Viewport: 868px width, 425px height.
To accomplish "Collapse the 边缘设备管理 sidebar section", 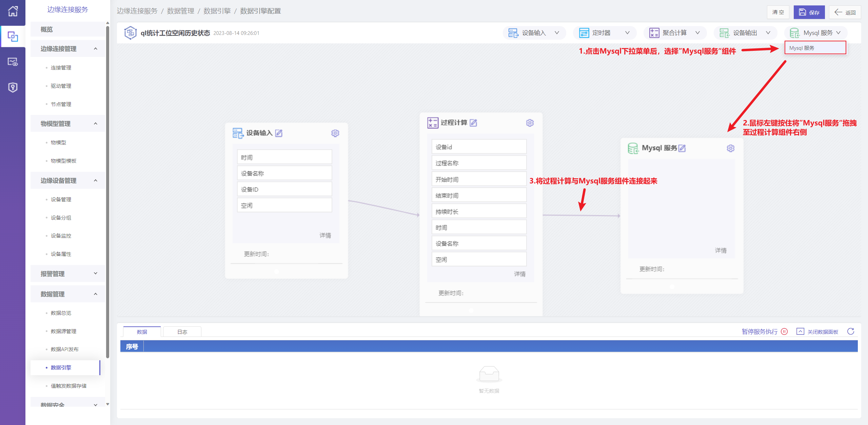I will pos(96,181).
